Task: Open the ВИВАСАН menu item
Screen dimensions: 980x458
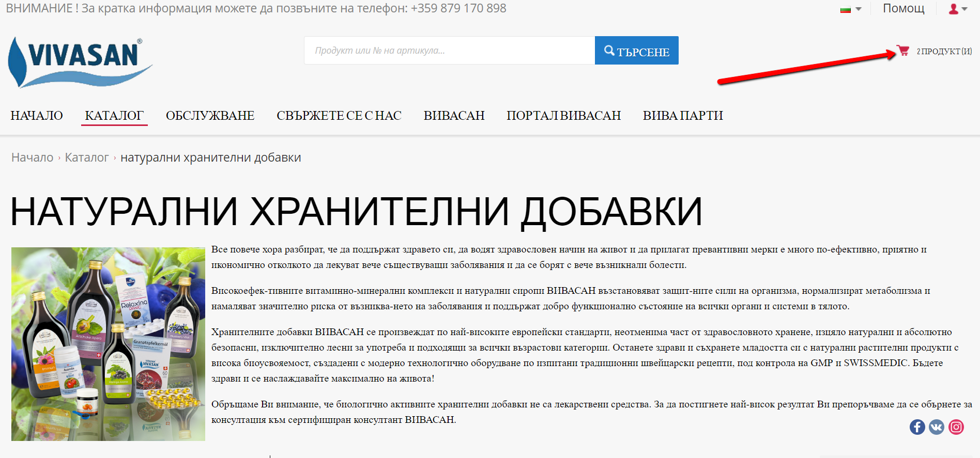Action: (x=454, y=116)
